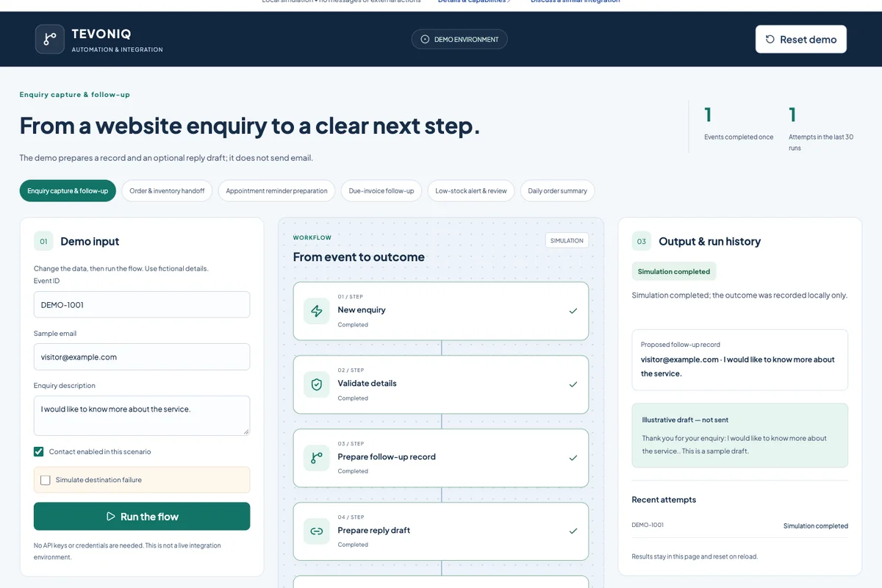The width and height of the screenshot is (882, 588).
Task: Open Appointment reminder preparation tab
Action: 276,191
